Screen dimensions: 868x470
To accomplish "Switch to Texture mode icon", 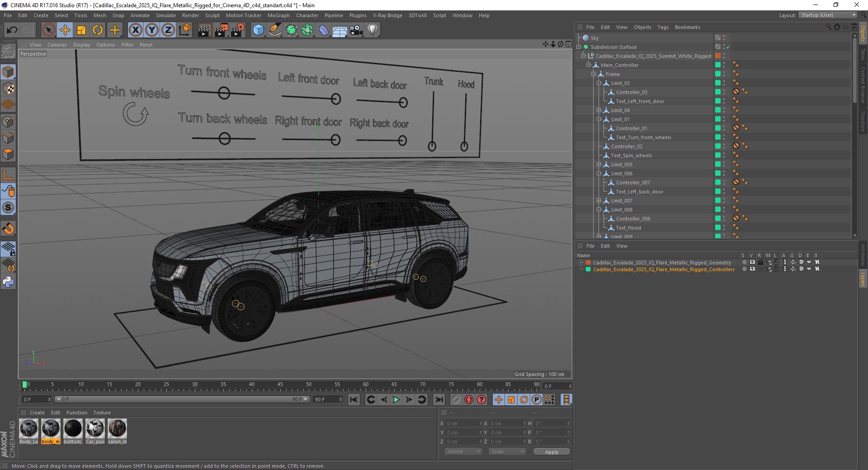I will [x=8, y=88].
